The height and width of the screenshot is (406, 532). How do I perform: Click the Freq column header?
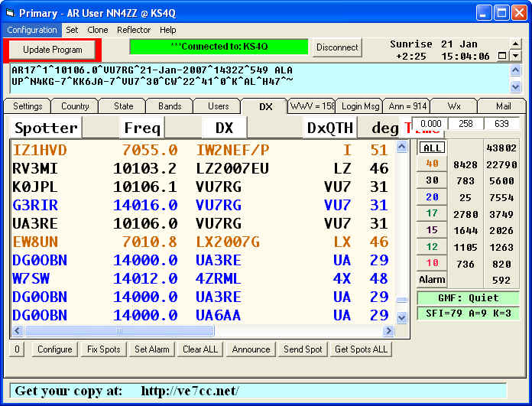(142, 128)
